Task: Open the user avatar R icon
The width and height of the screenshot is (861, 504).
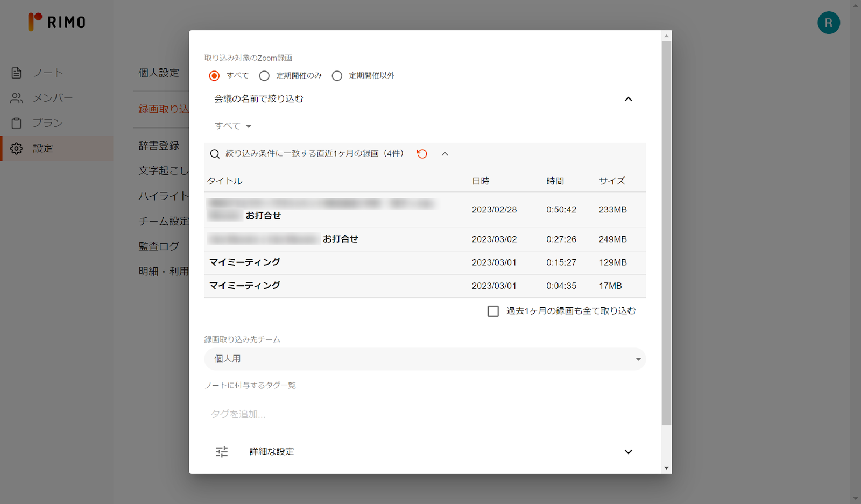Action: 828,23
